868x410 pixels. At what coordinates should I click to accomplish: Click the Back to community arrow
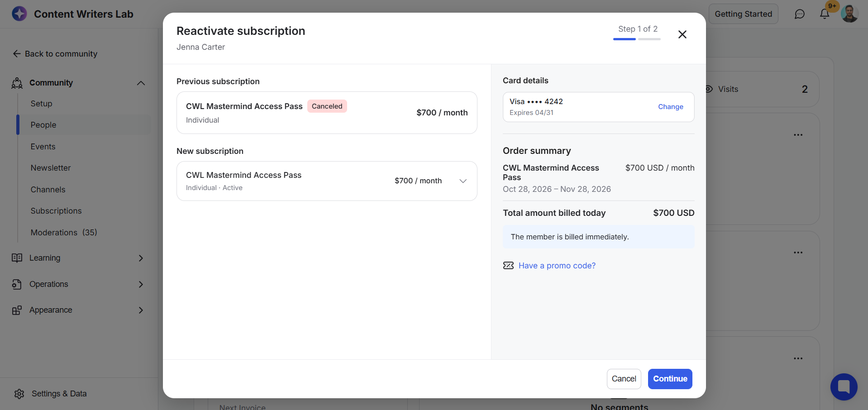17,54
